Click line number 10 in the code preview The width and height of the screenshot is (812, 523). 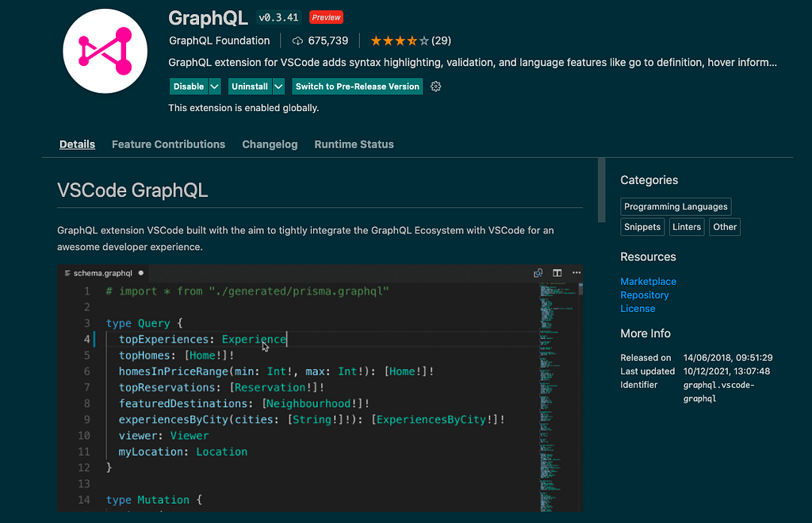coord(84,436)
